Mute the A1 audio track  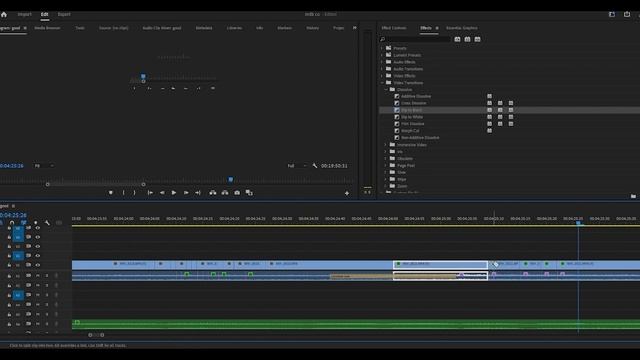38,276
